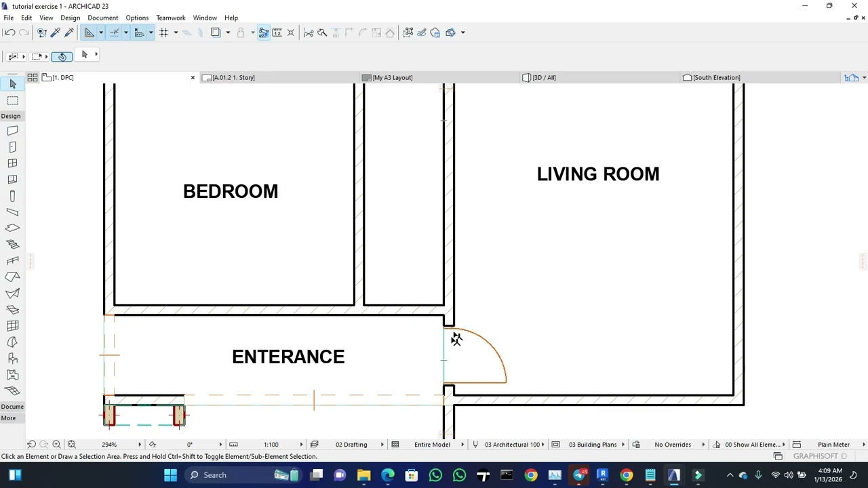The width and height of the screenshot is (868, 488).
Task: Click the Trim scissors icon
Action: (309, 33)
